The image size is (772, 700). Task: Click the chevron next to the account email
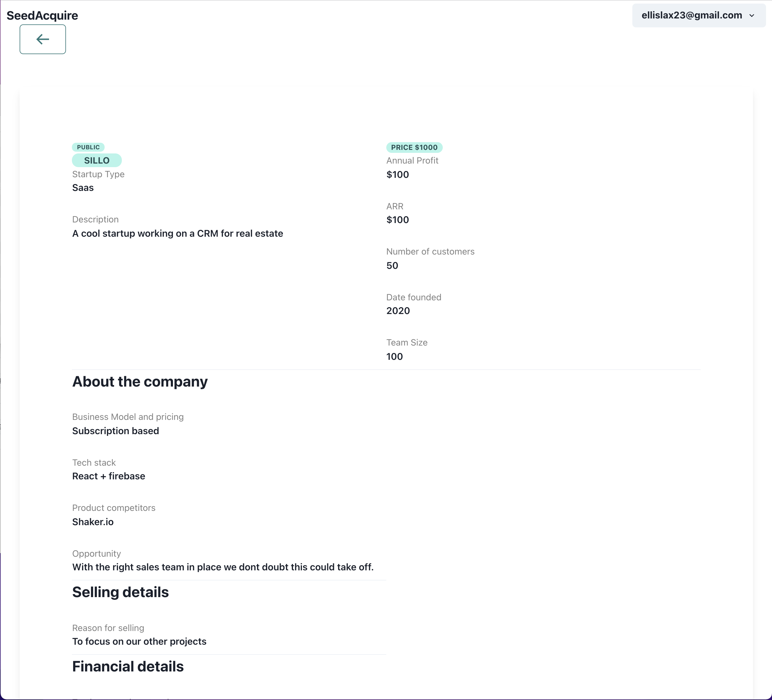click(x=752, y=16)
